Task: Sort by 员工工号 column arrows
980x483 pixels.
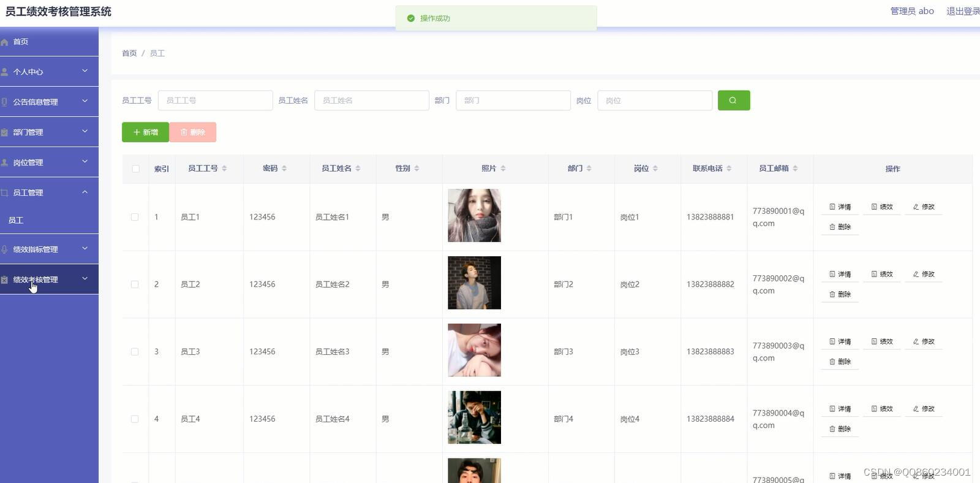Action: click(224, 169)
